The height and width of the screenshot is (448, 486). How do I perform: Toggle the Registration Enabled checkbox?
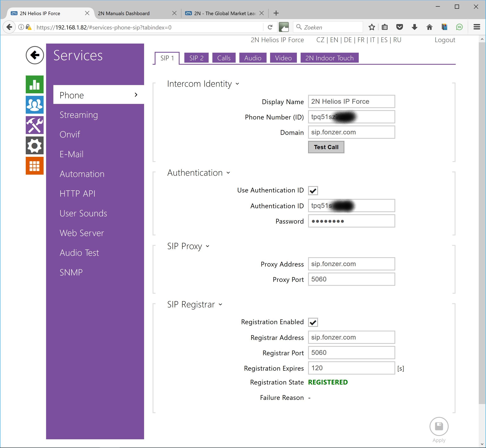(x=313, y=322)
